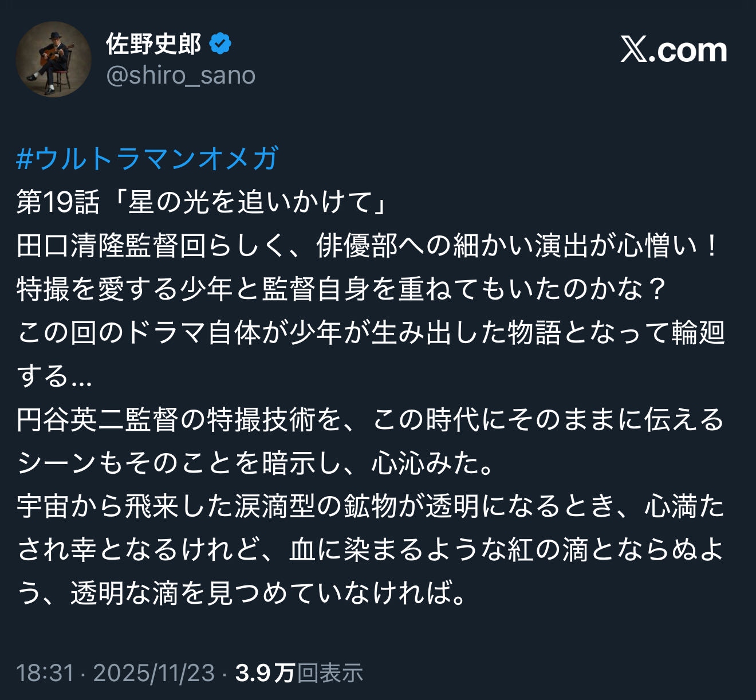Open the 佐野史郎 display name
Image resolution: width=756 pixels, height=700 pixels.
[153, 44]
